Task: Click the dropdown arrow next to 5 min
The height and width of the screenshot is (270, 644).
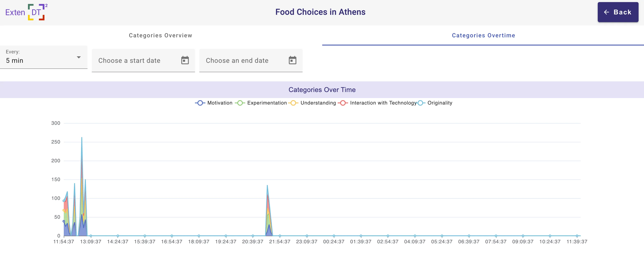Action: click(79, 57)
